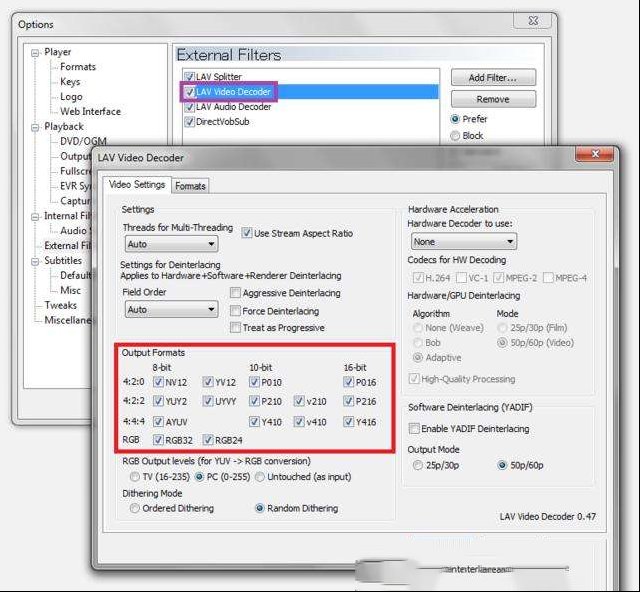The height and width of the screenshot is (592, 640).
Task: Uncheck v210 output format
Action: (x=299, y=401)
